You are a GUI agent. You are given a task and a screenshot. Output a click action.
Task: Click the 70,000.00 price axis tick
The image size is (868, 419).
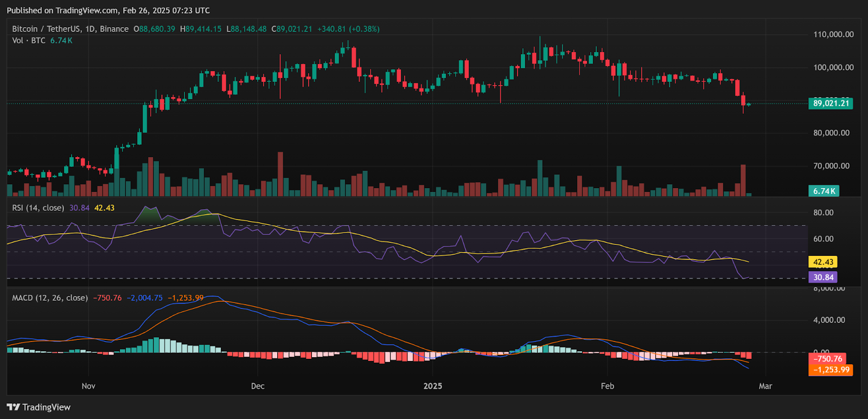pos(831,166)
